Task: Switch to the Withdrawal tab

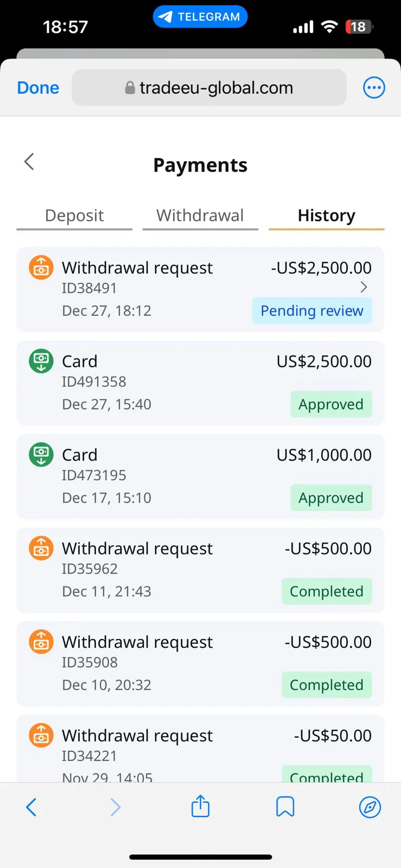Action: [200, 216]
